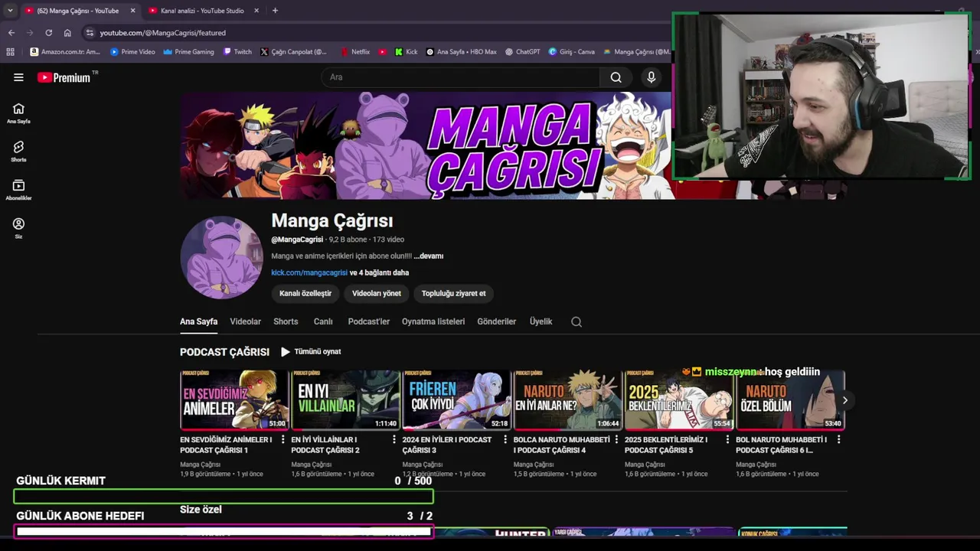Open the apps grid in bookmarks bar
This screenshot has height=551, width=980.
point(10,52)
